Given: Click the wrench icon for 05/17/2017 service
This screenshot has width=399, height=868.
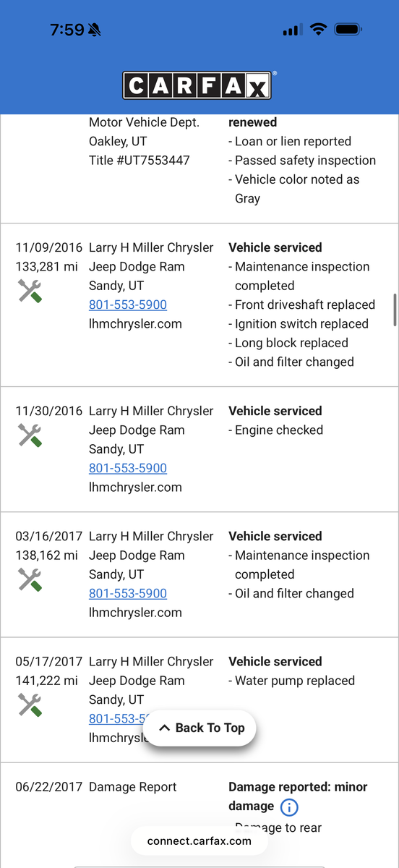Looking at the screenshot, I should [30, 705].
